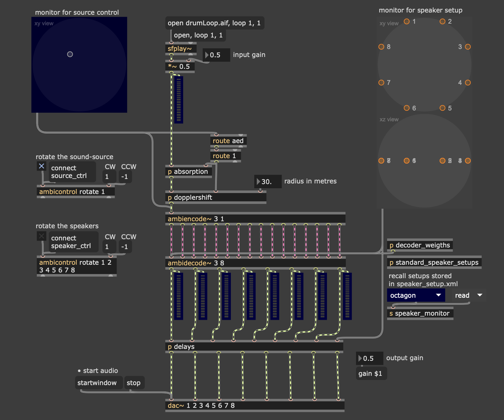Click the stop message button
This screenshot has width=504, height=420.
[134, 383]
